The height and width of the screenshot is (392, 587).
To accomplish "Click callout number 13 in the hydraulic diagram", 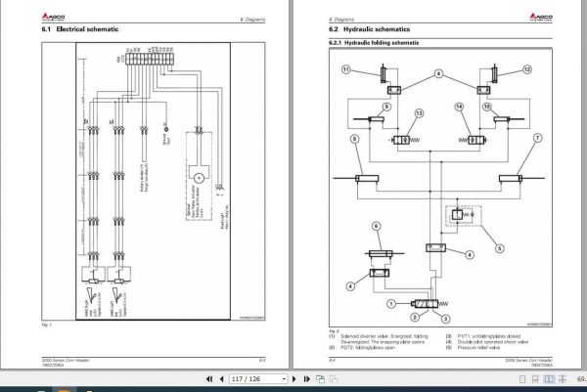I will [419, 113].
